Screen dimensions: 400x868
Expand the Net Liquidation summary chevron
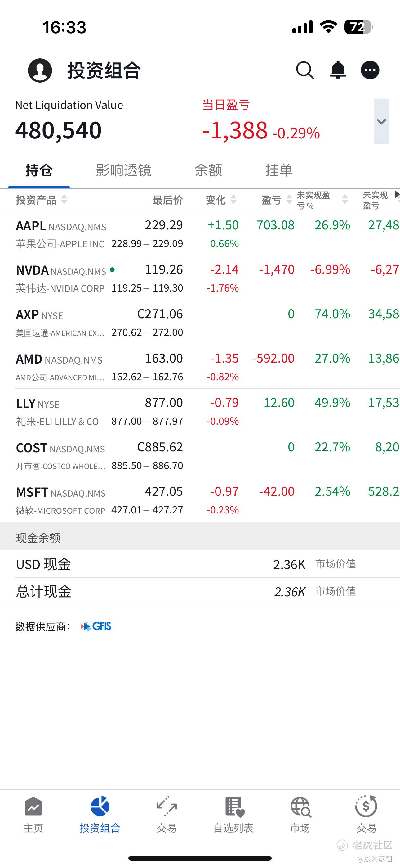click(x=381, y=121)
